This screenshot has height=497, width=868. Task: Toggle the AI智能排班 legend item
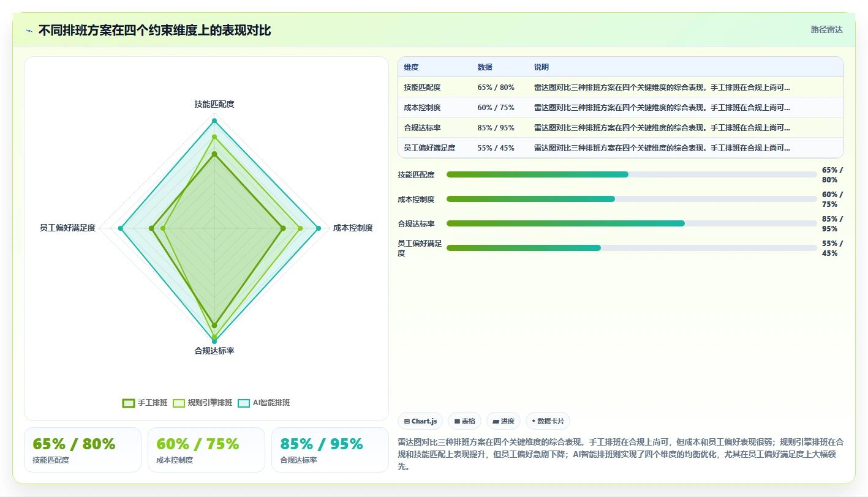tap(263, 403)
